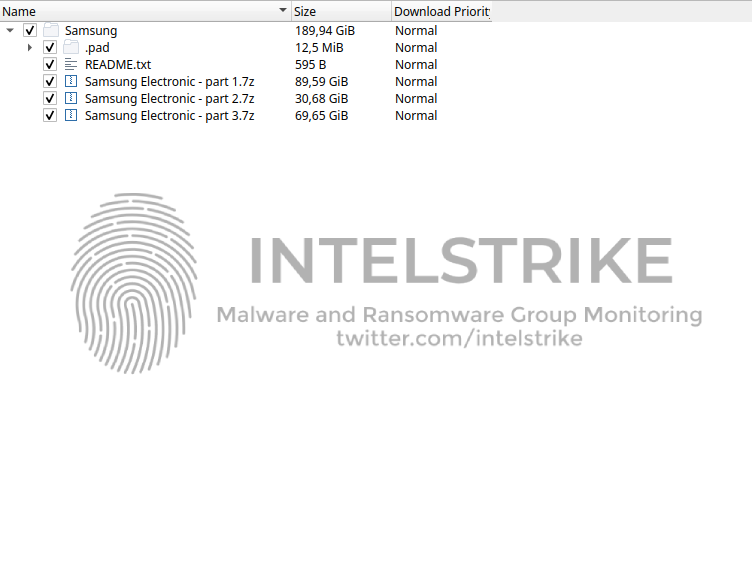Image resolution: width=752 pixels, height=566 pixels.
Task: Uncheck Samsung Electronic part 1.7z checkbox
Action: [x=50, y=82]
